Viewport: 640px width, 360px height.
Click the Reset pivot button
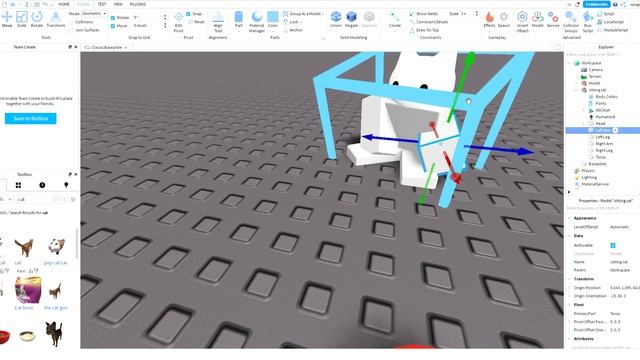click(197, 22)
